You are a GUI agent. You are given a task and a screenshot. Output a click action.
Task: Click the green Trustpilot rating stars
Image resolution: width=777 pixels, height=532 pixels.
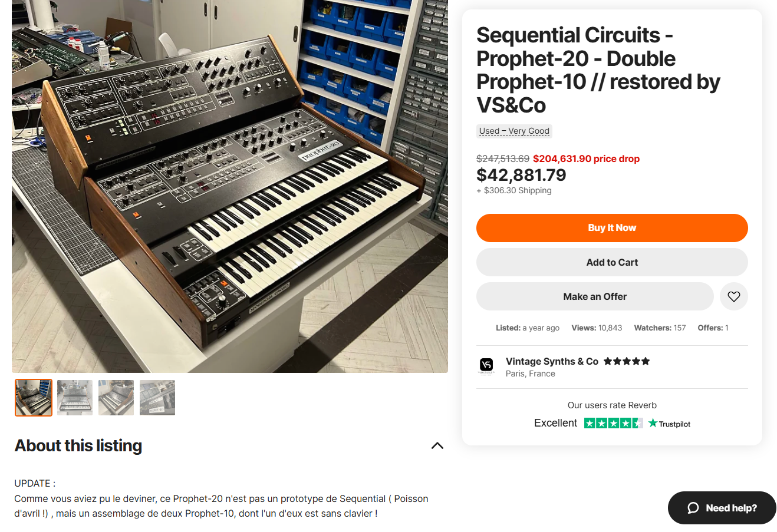click(613, 423)
